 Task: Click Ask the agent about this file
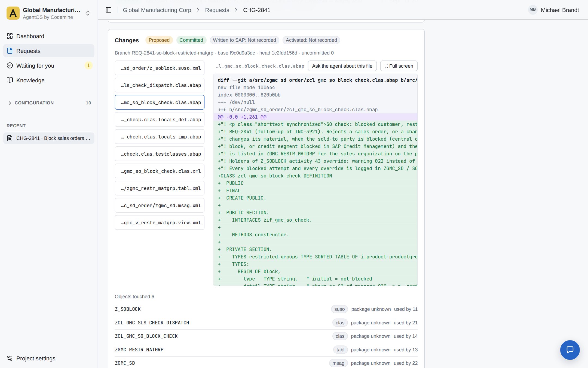pos(342,66)
